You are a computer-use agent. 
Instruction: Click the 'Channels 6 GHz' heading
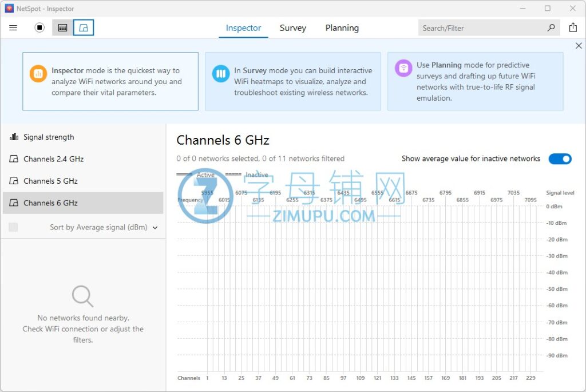tap(223, 140)
